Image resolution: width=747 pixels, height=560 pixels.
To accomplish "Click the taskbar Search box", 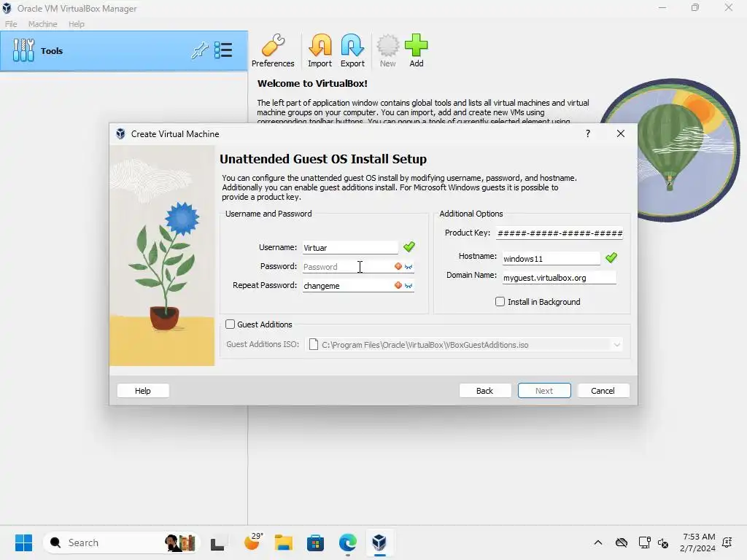I will pyautogui.click(x=120, y=542).
